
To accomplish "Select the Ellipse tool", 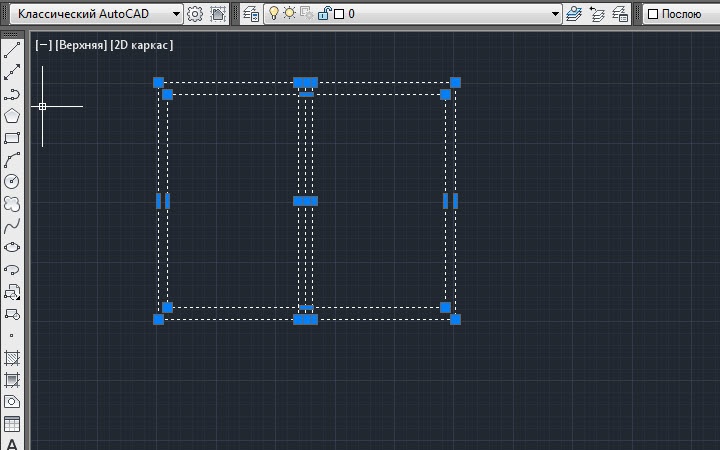I will pyautogui.click(x=12, y=248).
